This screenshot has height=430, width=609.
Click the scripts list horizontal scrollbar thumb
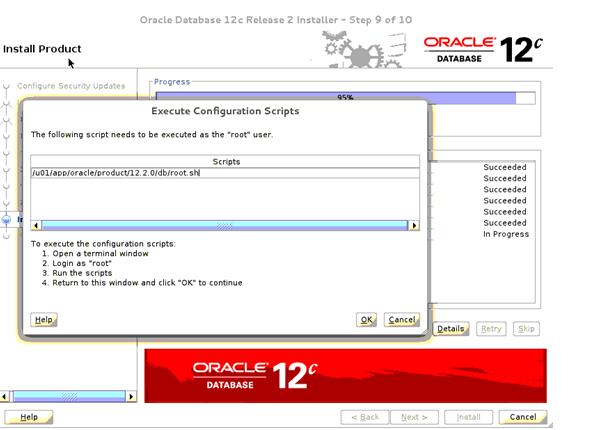coord(224,226)
